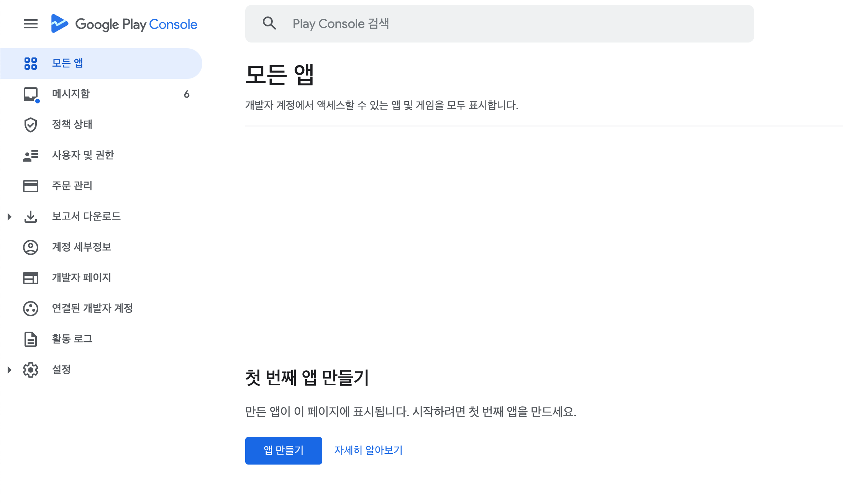Select 모든 앱 in sidebar

67,63
